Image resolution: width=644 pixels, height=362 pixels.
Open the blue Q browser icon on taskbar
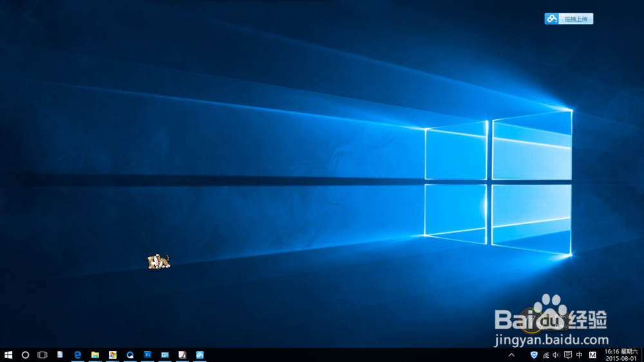pyautogui.click(x=130, y=355)
